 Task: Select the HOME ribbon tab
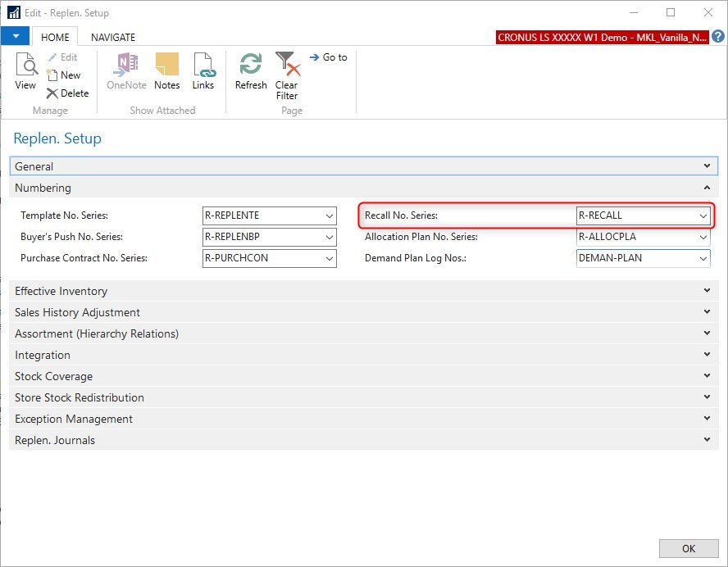[55, 37]
